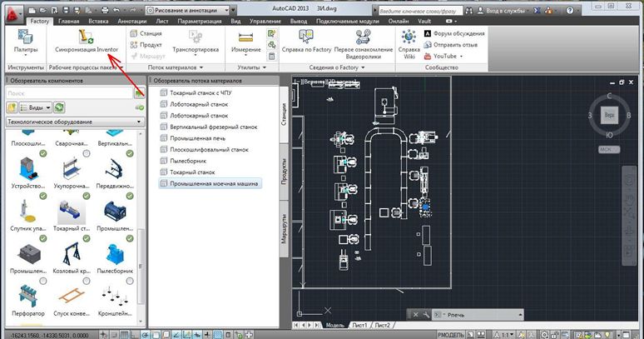Open Справка Wiki globe icon

[x=409, y=37]
